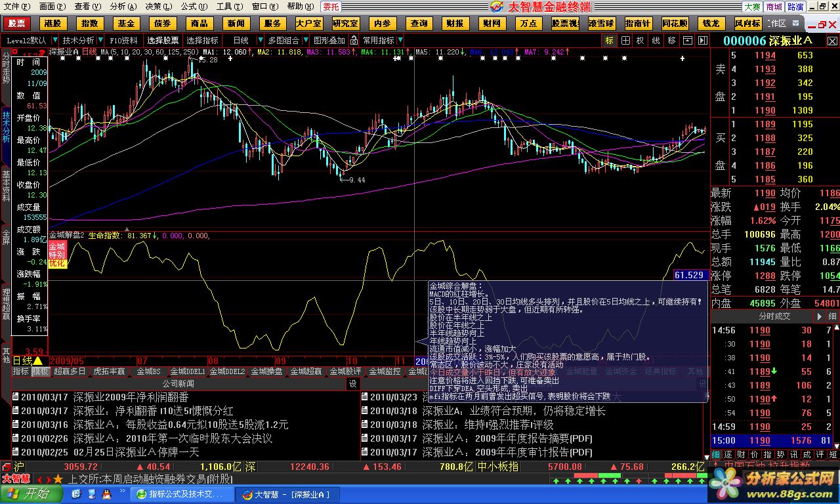Expand the 常用指标 dropdown
This screenshot has width=840, height=504.
click(400, 41)
